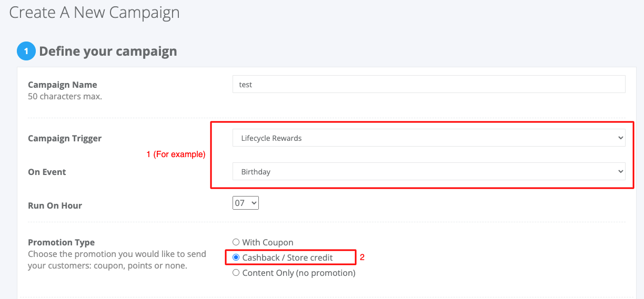Click the Define your campaign section heading

(x=108, y=51)
